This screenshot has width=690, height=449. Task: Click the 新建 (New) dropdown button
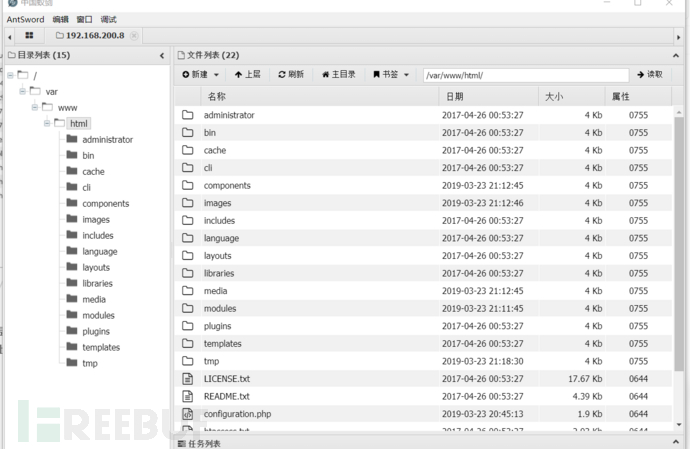[199, 74]
